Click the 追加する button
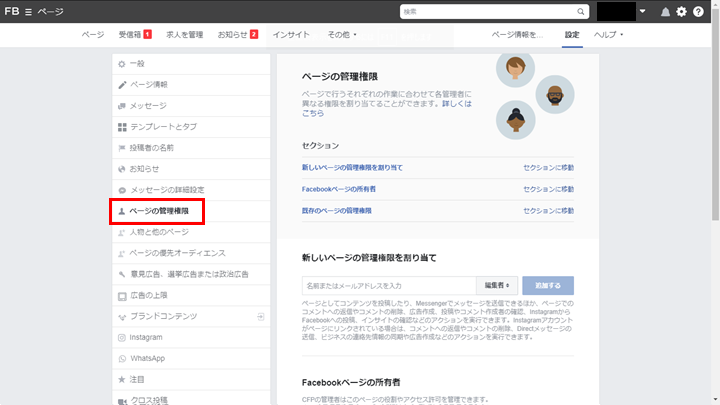 pyautogui.click(x=548, y=285)
